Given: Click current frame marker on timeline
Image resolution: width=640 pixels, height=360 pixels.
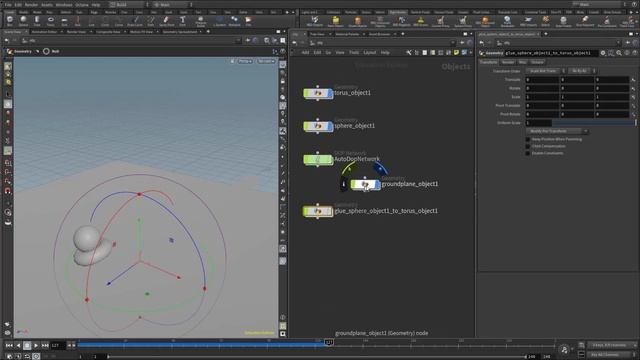Looking at the screenshot, I should [329, 342].
